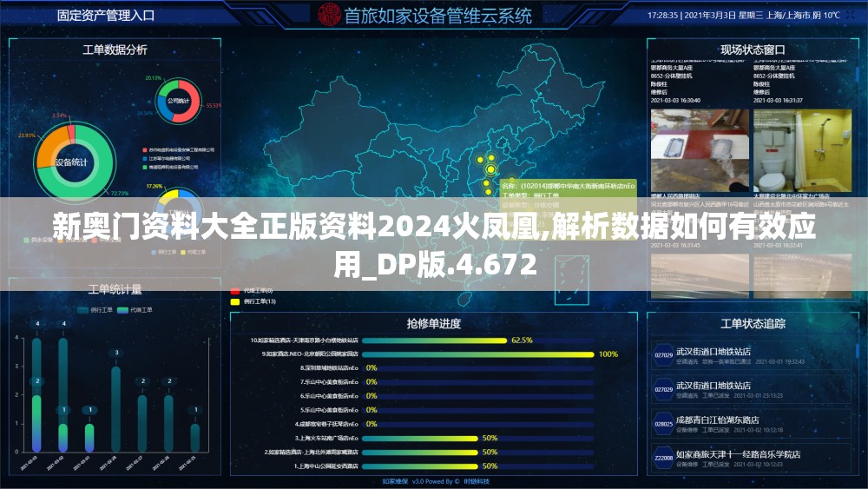Open the 固定资产管理入口 link

pos(106,15)
